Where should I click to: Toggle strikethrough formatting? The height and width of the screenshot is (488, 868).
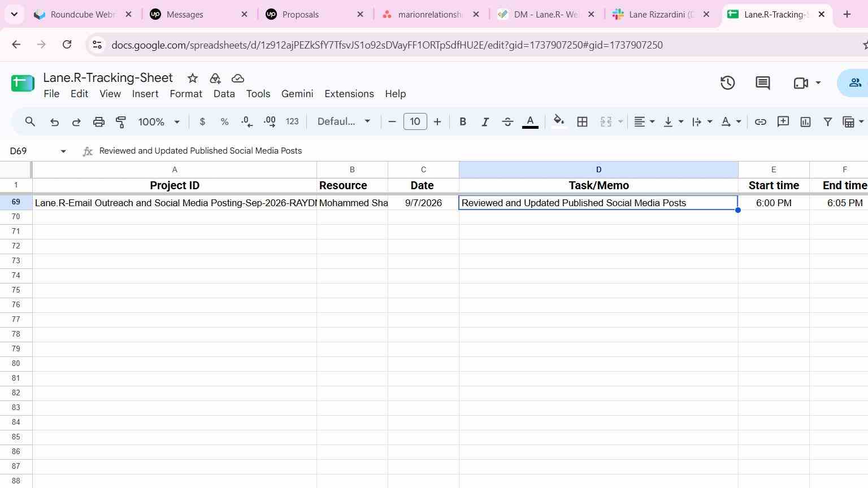click(507, 122)
